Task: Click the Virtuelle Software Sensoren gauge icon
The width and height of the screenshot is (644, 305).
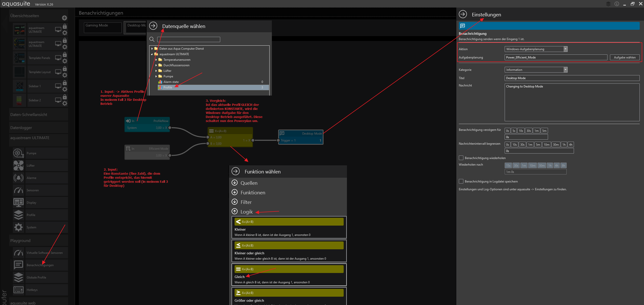Action: pos(18,253)
